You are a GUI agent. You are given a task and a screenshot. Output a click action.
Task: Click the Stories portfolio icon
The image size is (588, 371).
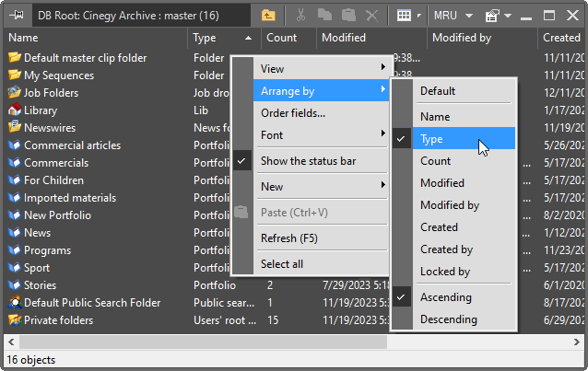14,285
